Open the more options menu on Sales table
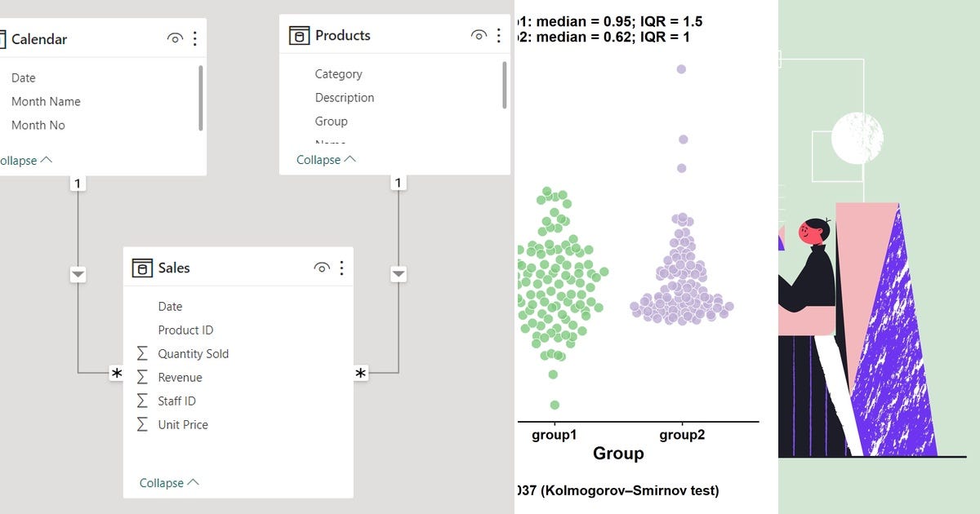 point(342,267)
